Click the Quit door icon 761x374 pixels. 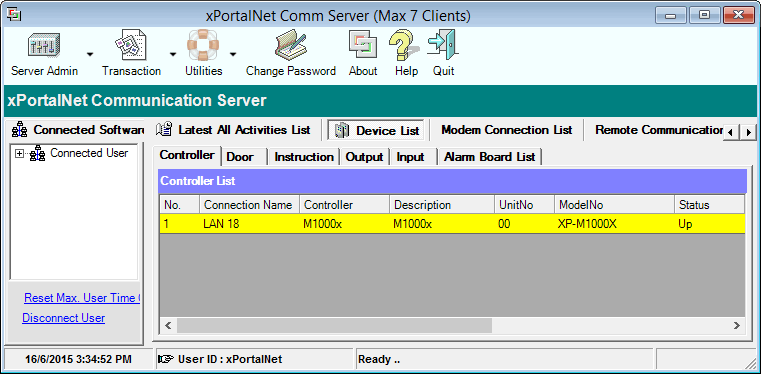click(443, 45)
